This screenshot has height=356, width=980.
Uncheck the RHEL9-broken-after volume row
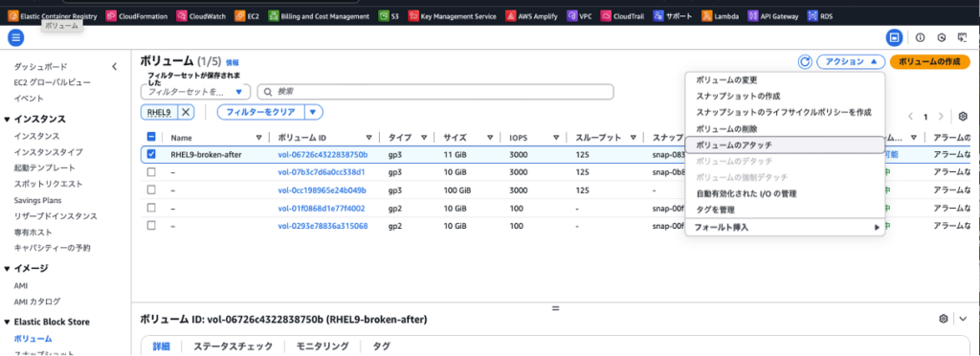coord(151,154)
